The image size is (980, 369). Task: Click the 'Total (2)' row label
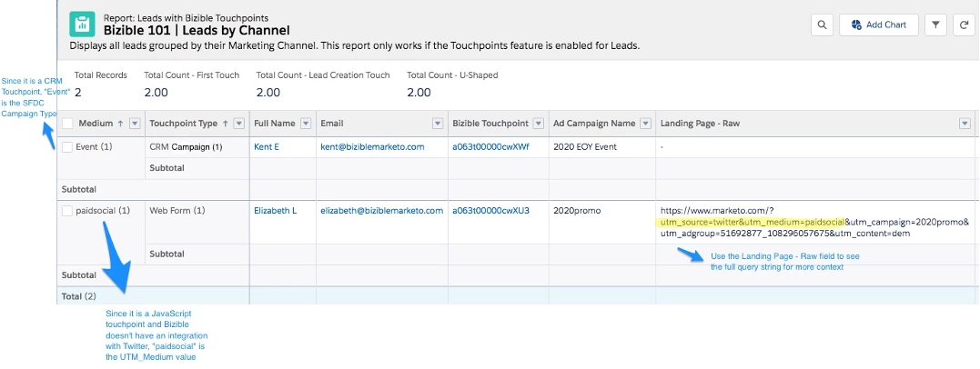[x=79, y=296]
